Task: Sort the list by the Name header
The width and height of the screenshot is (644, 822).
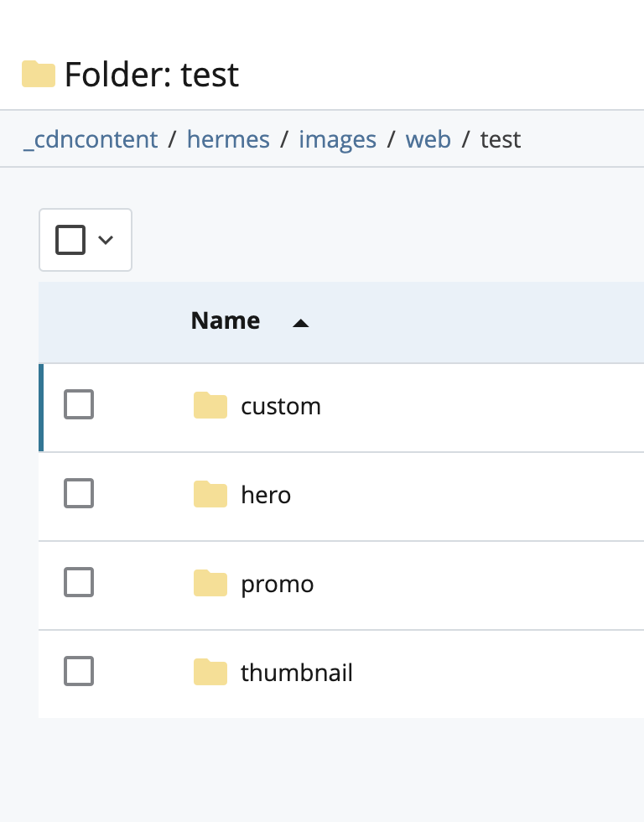Action: tap(226, 320)
